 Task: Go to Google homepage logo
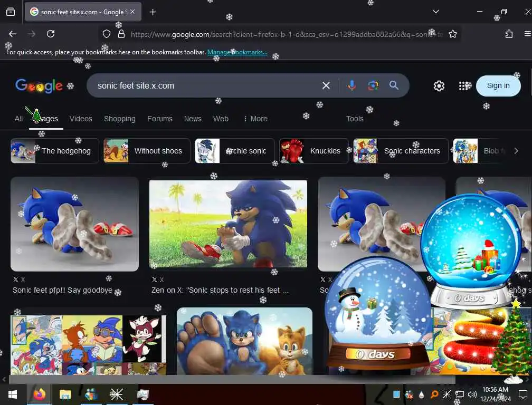click(x=39, y=86)
